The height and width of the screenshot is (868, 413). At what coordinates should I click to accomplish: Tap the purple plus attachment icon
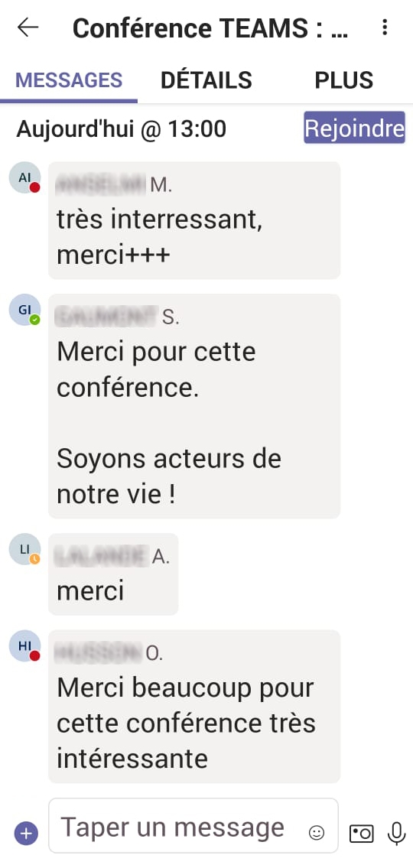point(26,833)
